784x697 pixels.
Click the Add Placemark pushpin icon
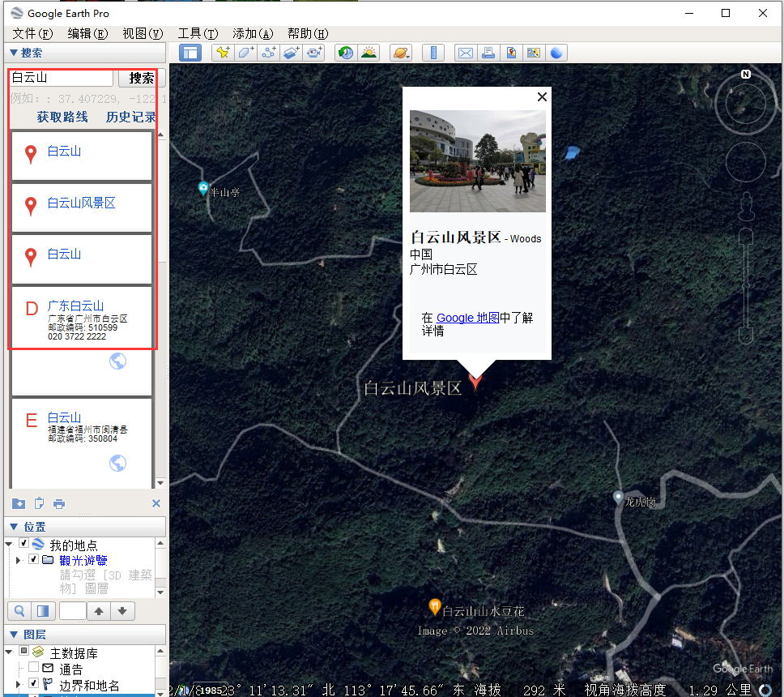click(223, 53)
